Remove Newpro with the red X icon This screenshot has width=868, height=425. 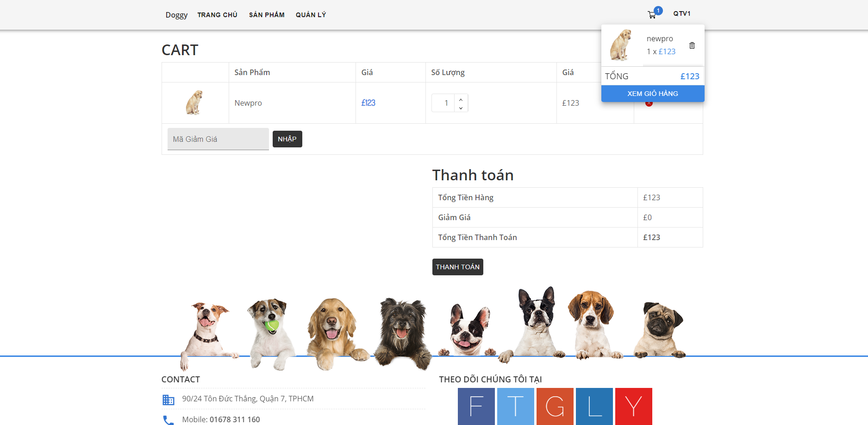[x=649, y=103]
